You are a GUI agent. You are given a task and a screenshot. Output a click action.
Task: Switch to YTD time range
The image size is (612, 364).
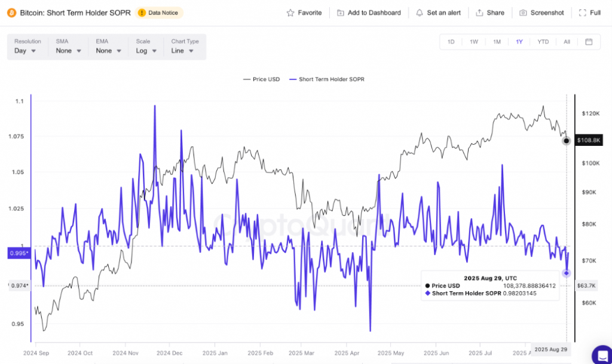tap(543, 42)
